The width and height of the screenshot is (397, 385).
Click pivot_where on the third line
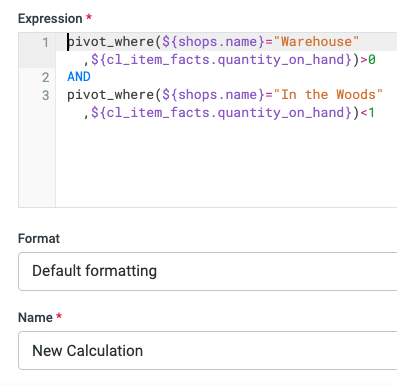tap(110, 95)
